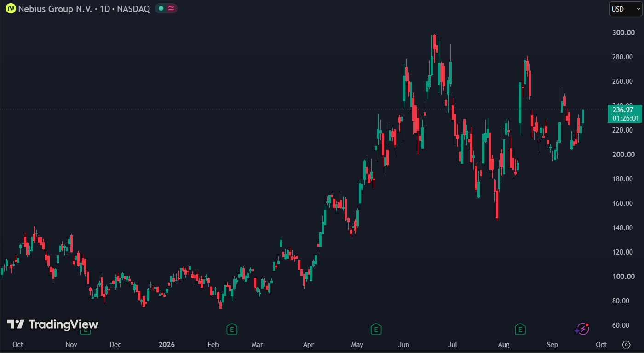Click the Apr label on time axis
This screenshot has height=353, width=644.
[x=308, y=345]
